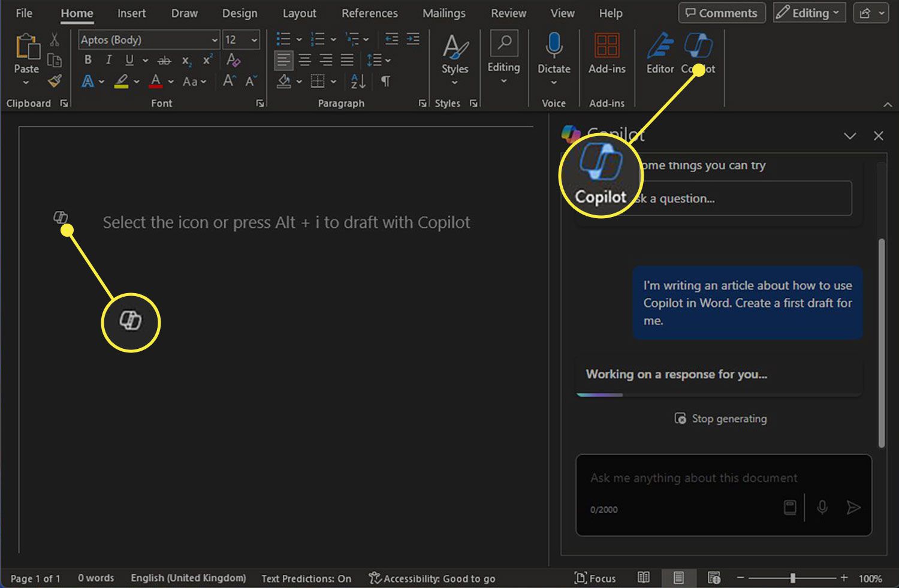Click the draft with Copilot icon in document
Viewport: 899px width, 588px height.
pyautogui.click(x=60, y=217)
